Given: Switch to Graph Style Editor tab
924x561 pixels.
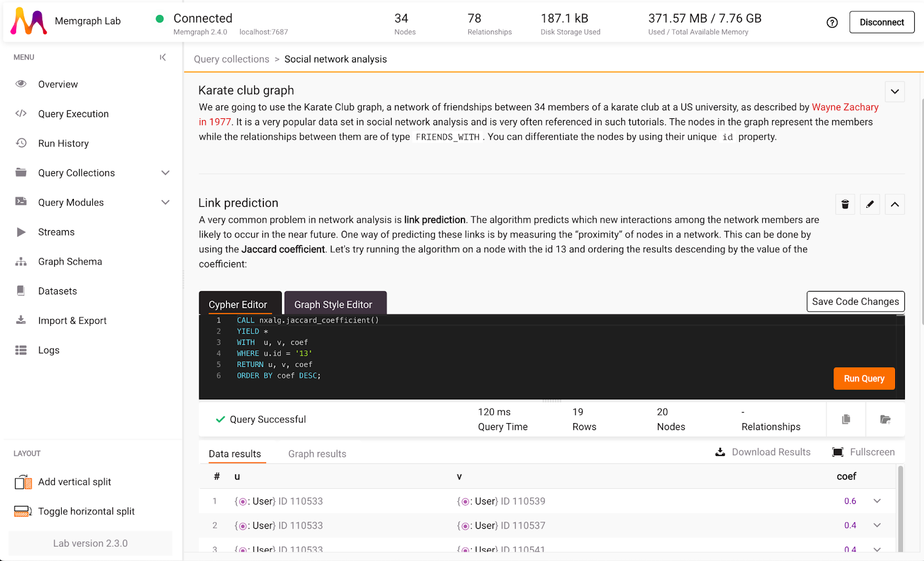Looking at the screenshot, I should pyautogui.click(x=334, y=304).
